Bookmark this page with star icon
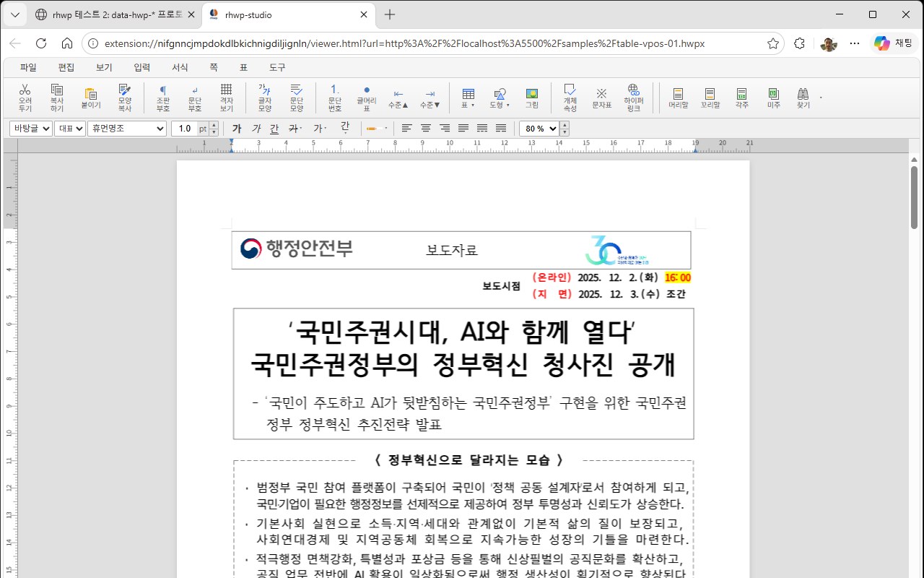This screenshot has height=578, width=924. click(773, 43)
